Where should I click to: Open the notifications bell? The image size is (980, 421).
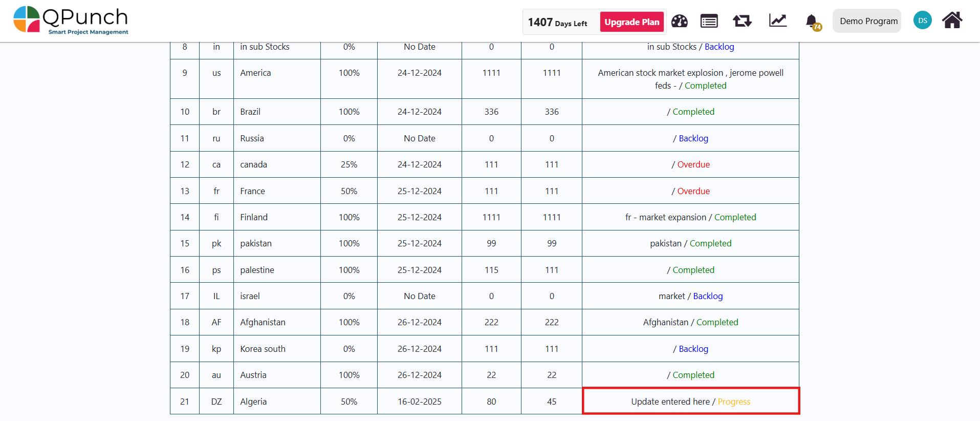coord(813,22)
